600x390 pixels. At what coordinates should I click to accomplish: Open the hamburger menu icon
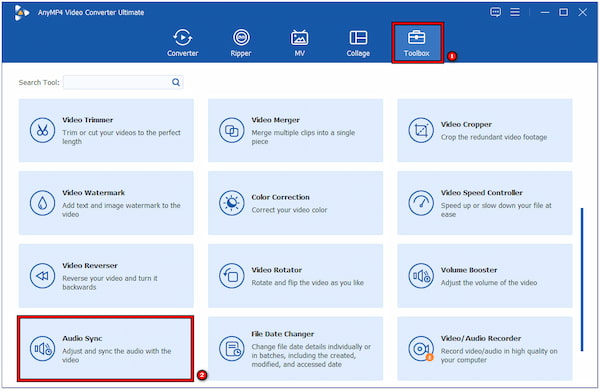click(515, 12)
